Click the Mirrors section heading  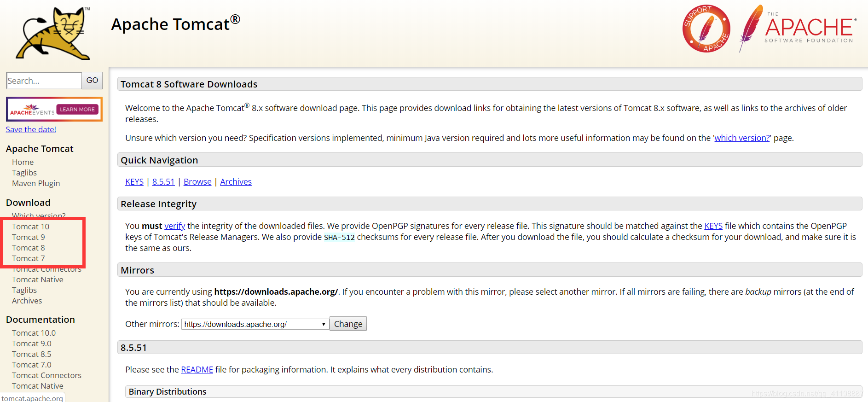coord(137,270)
